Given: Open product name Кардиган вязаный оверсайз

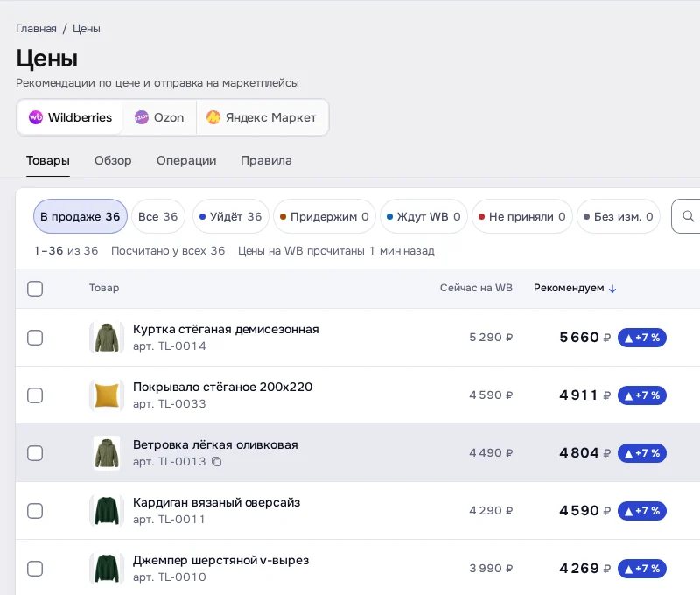Looking at the screenshot, I should tap(216, 502).
